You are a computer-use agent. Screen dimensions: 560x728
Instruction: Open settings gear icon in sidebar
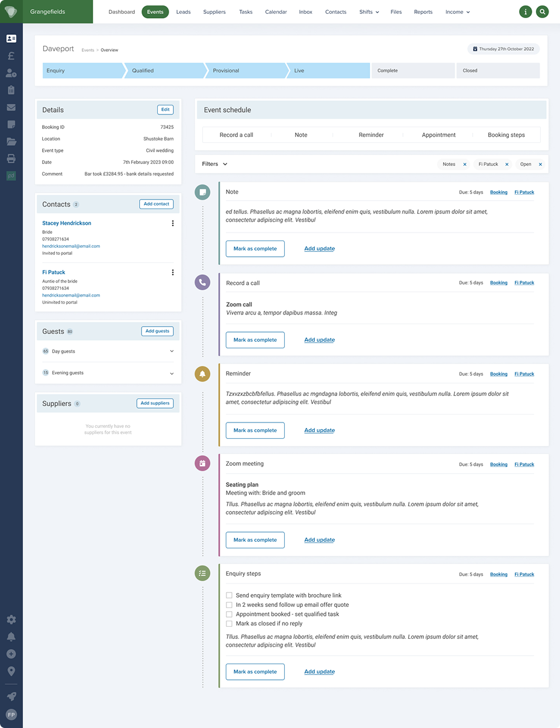click(x=11, y=620)
